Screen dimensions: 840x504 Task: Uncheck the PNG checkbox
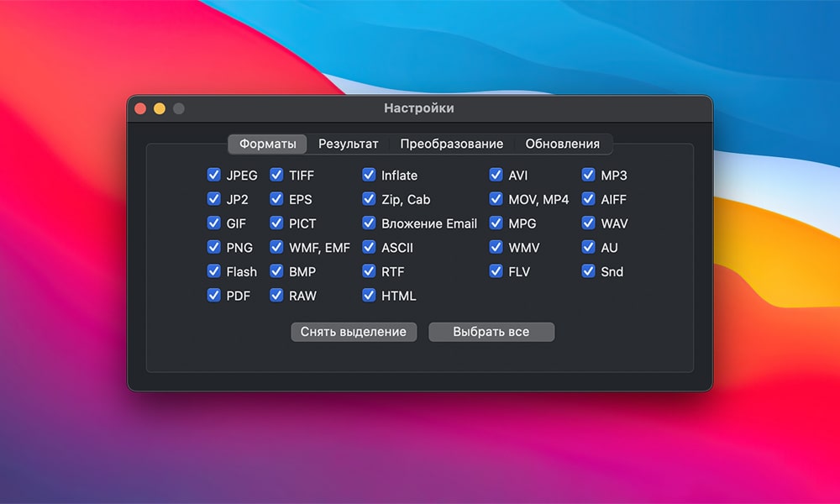(213, 248)
